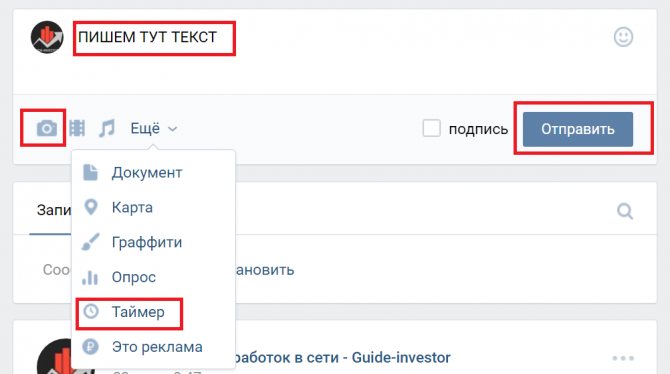Click the Document file icon in the menu
Screen dimensions: 670x374
tap(90, 173)
